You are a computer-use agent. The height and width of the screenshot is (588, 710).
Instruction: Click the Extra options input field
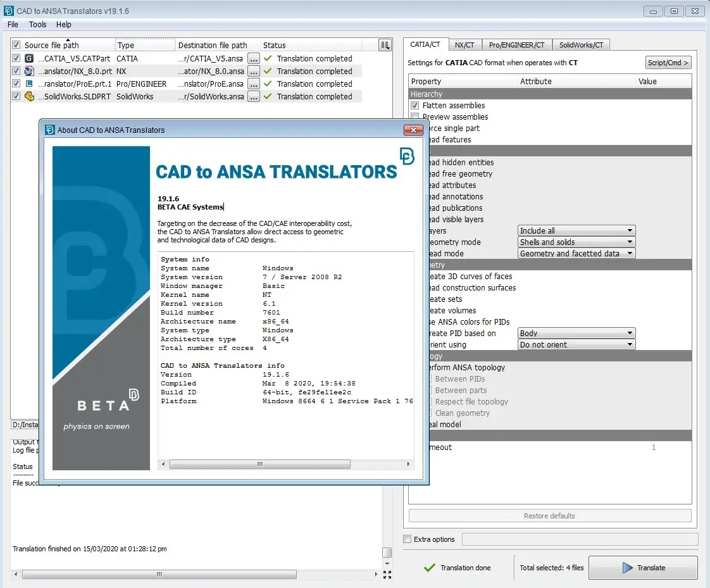click(x=580, y=539)
